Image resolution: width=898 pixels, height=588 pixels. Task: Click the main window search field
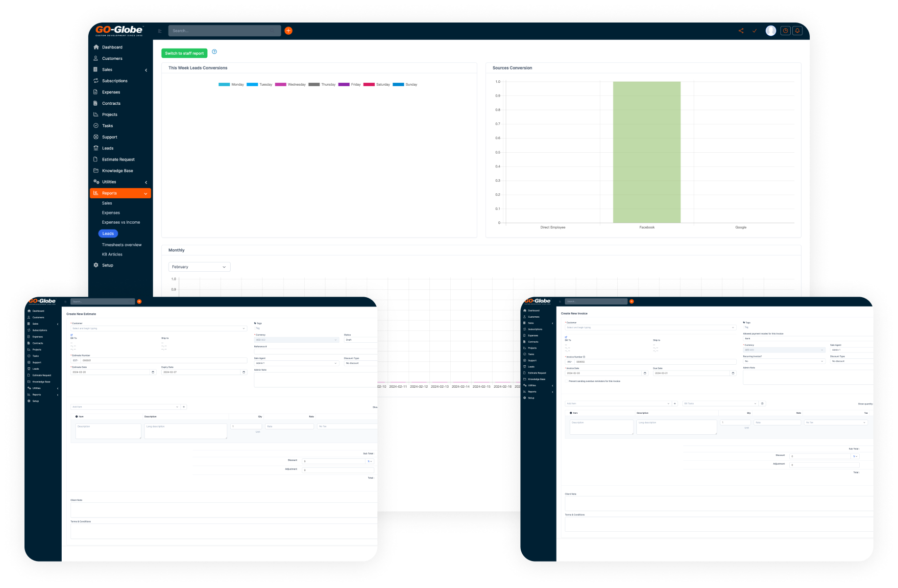pos(220,31)
